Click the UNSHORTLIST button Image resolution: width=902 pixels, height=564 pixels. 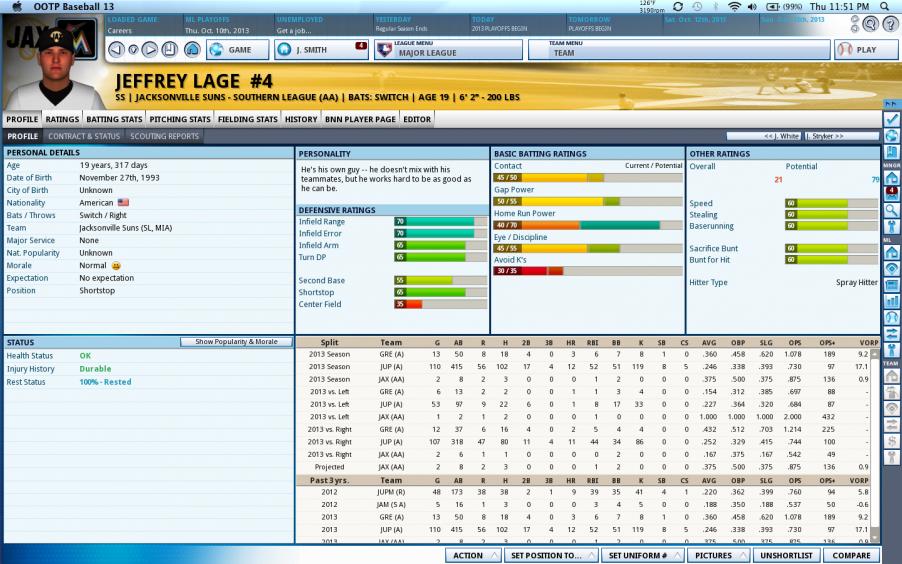787,555
